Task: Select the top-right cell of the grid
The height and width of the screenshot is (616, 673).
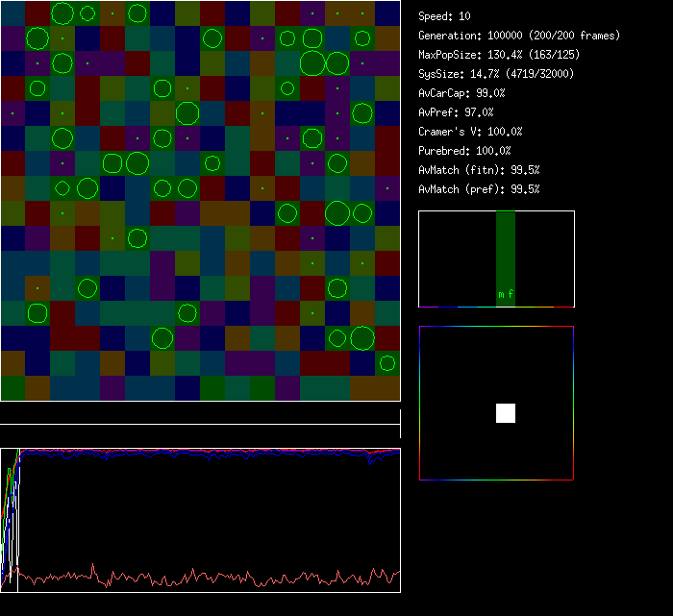Action: coord(387,13)
